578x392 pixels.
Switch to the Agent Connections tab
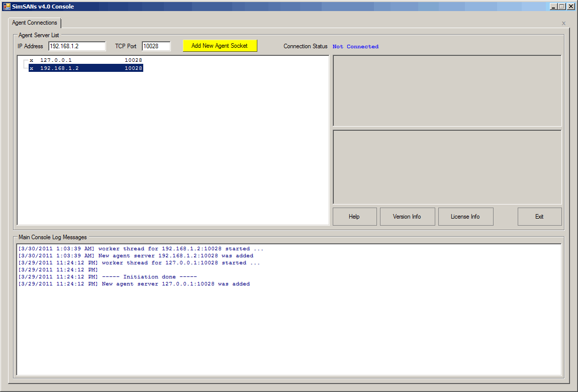tap(35, 23)
